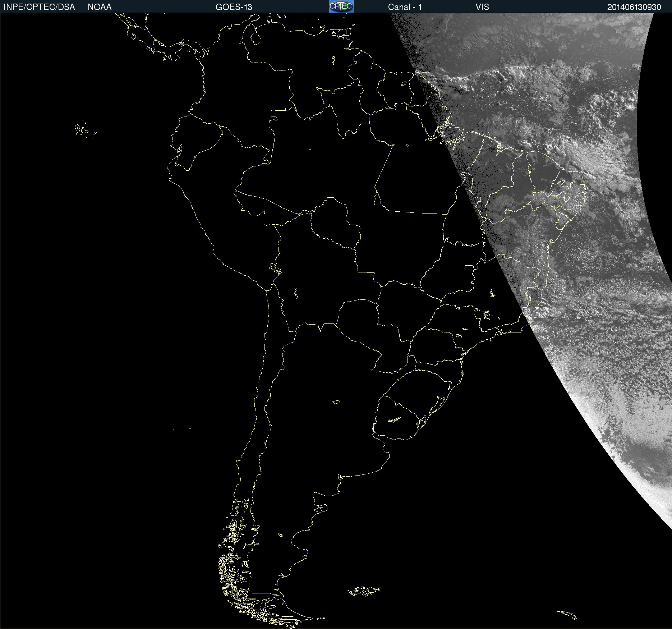Click the CPTEC logo in the header
This screenshot has width=672, height=629.
[x=341, y=6]
